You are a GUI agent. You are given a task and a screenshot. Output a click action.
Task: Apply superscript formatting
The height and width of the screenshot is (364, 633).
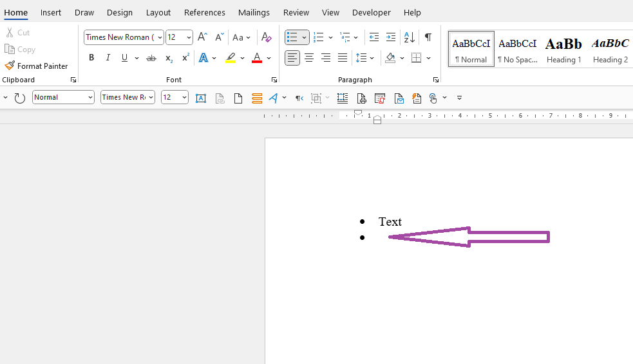click(185, 58)
